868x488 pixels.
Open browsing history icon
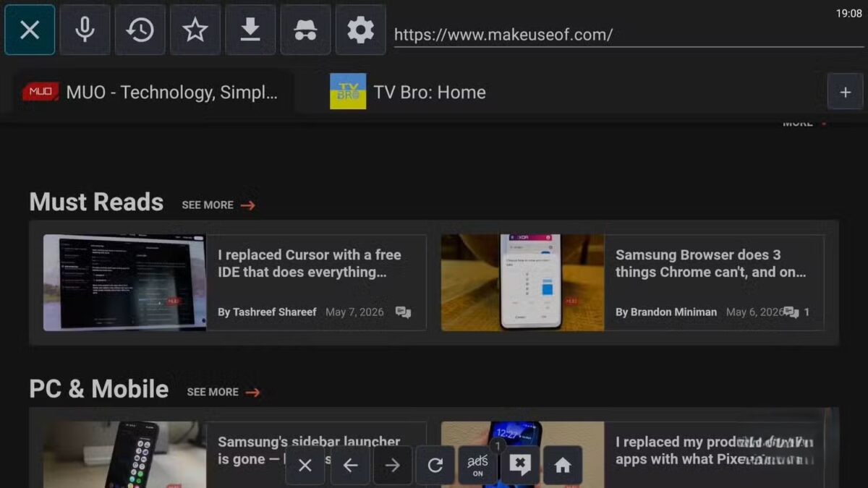coord(140,30)
